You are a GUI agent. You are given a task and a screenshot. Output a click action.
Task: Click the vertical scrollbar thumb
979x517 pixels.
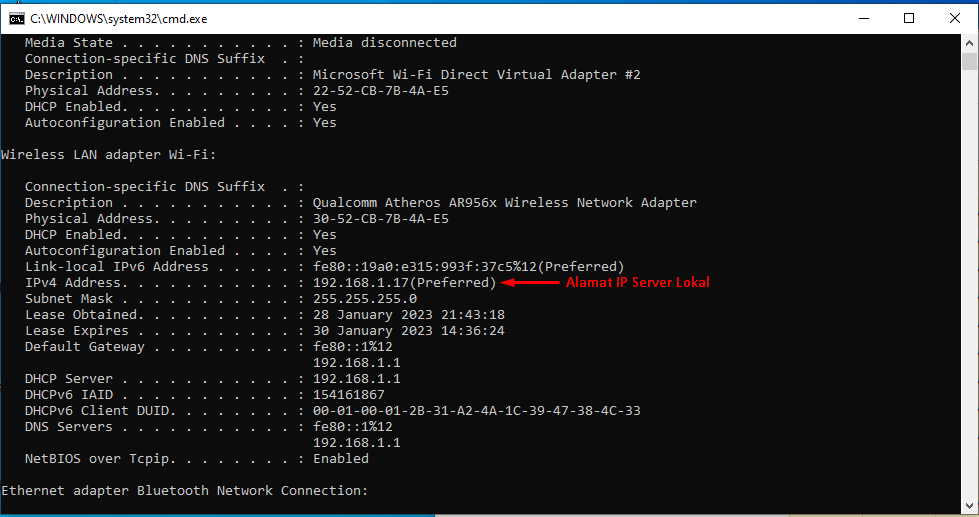(969, 61)
